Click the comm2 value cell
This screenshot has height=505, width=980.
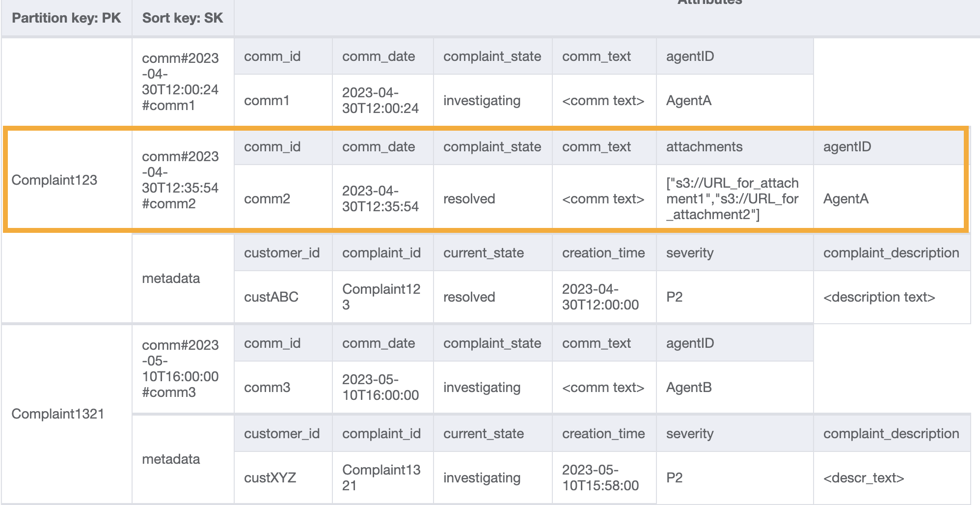tap(267, 199)
